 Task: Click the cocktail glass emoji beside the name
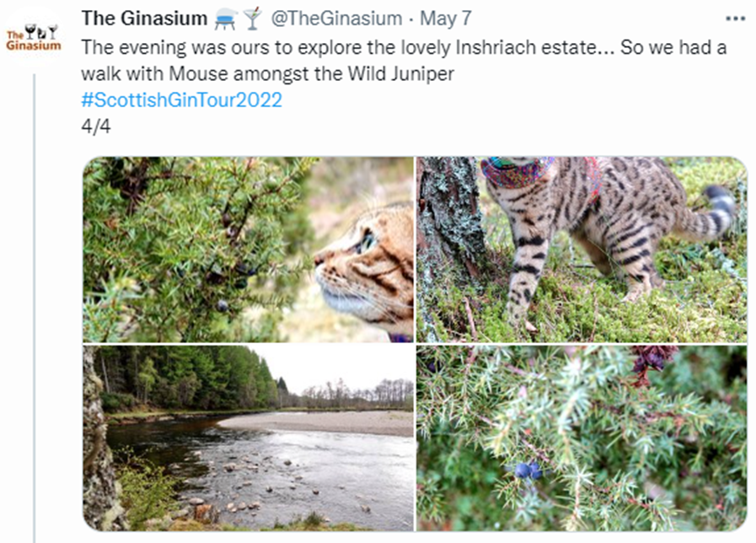[252, 18]
